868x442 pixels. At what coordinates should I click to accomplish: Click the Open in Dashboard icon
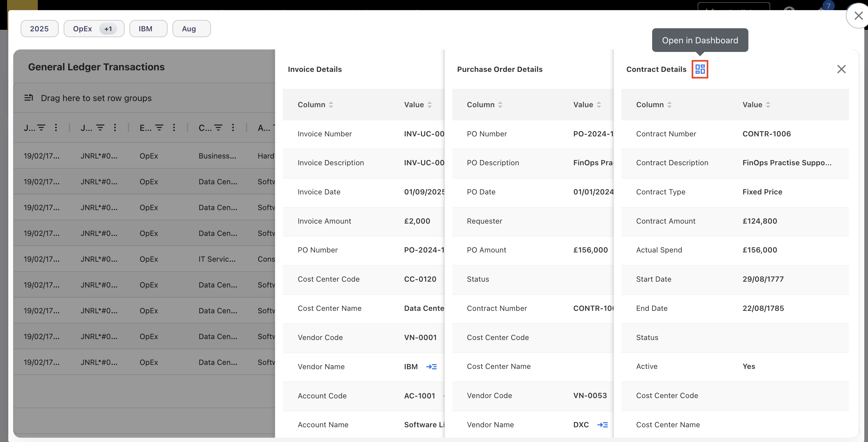tap(700, 69)
